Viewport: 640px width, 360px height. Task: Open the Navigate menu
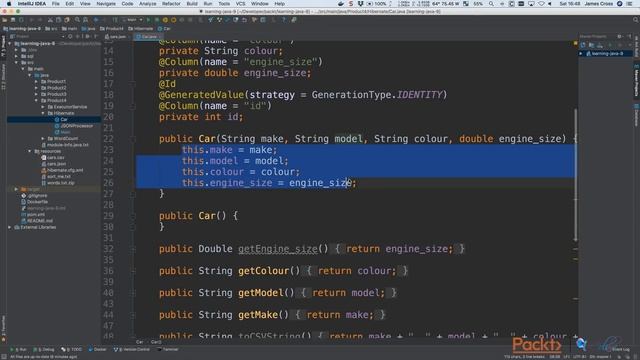[106, 4]
